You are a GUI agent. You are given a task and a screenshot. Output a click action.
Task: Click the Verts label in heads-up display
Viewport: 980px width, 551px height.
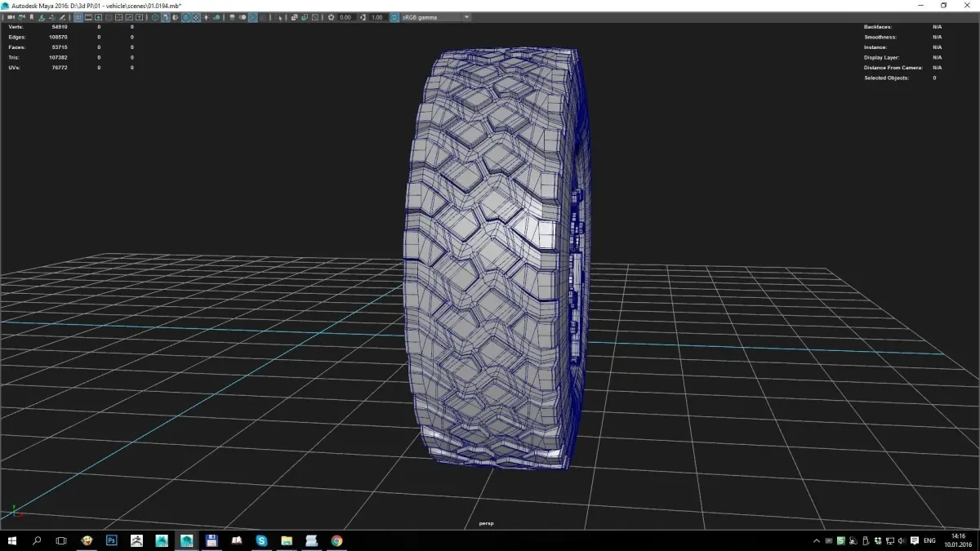pos(15,27)
